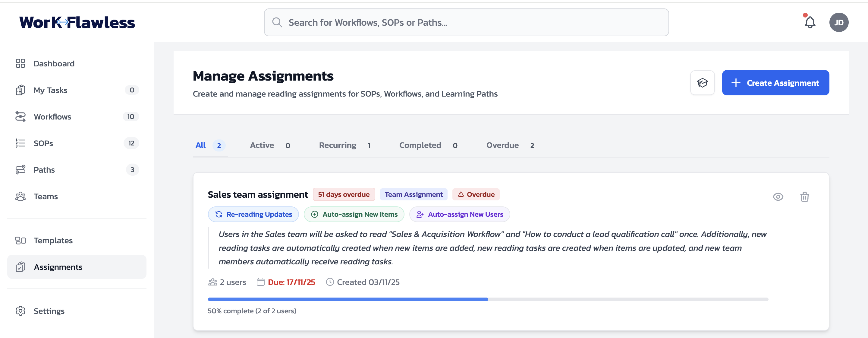868x338 pixels.
Task: Open Settings from the sidebar
Action: 49,311
